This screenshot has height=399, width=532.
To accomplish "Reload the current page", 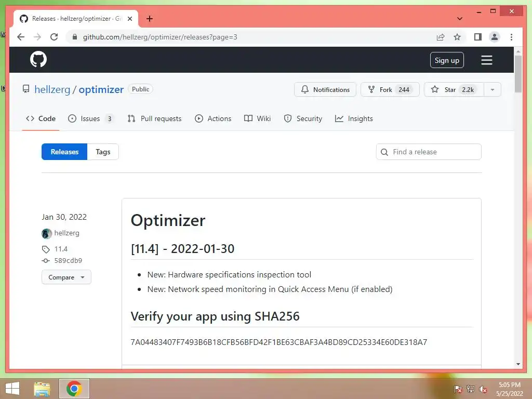I will point(54,37).
